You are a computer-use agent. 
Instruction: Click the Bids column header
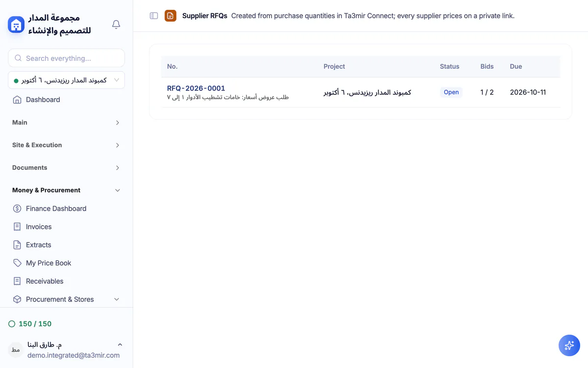point(487,66)
